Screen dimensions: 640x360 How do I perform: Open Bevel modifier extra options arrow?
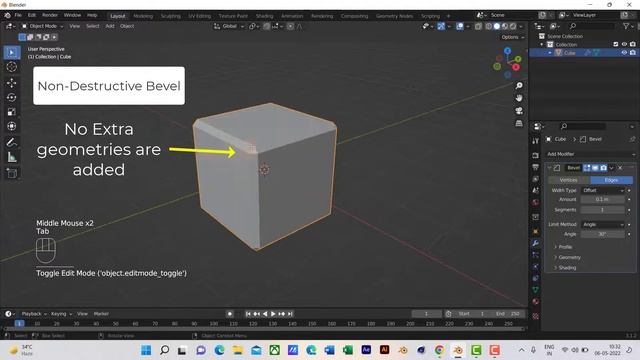(x=612, y=168)
